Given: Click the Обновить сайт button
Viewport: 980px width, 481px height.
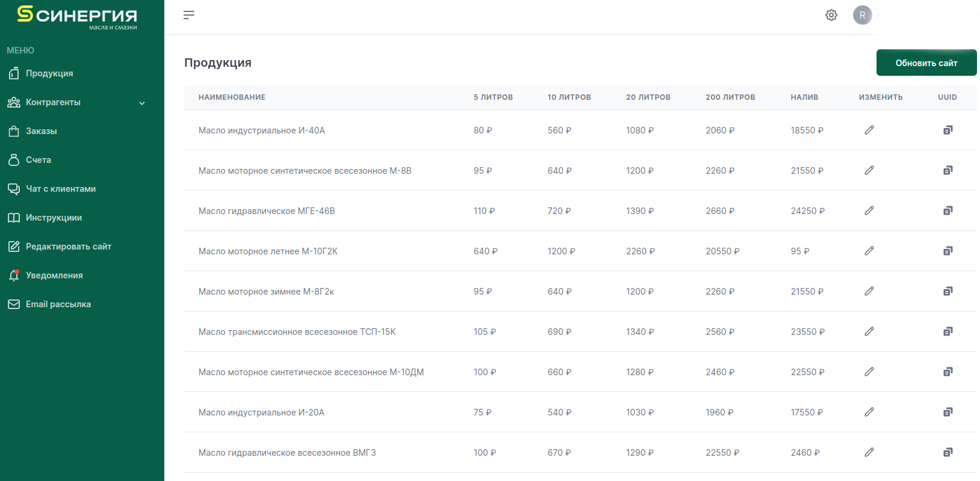Looking at the screenshot, I should [926, 63].
